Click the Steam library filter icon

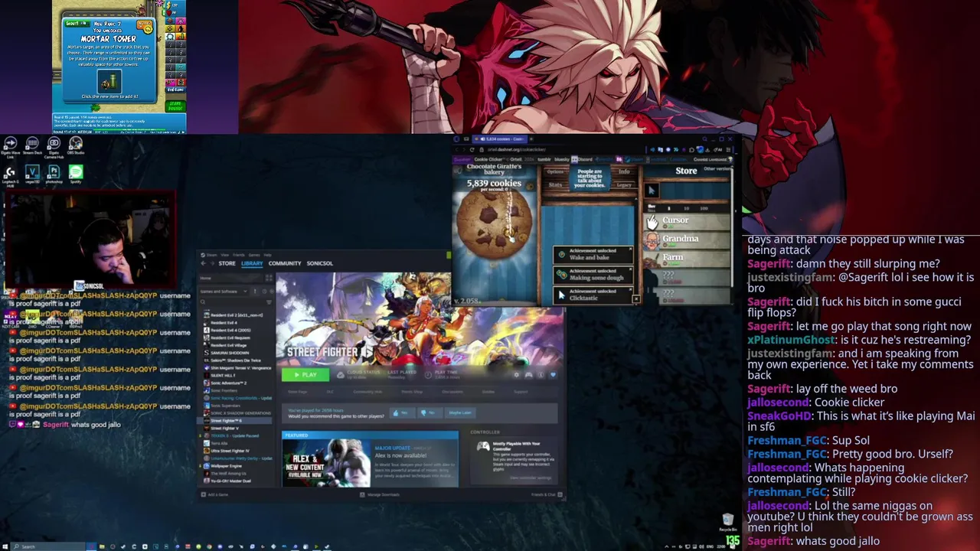tap(269, 302)
